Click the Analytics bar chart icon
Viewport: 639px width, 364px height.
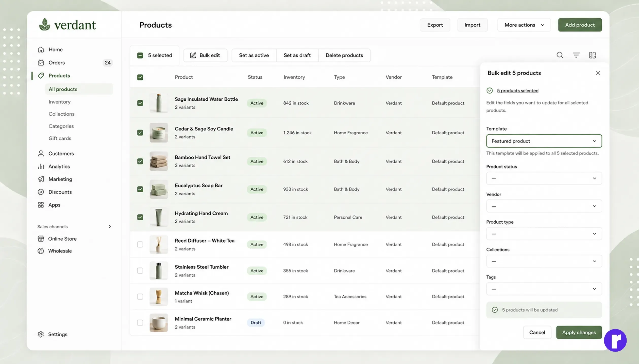coord(41,166)
